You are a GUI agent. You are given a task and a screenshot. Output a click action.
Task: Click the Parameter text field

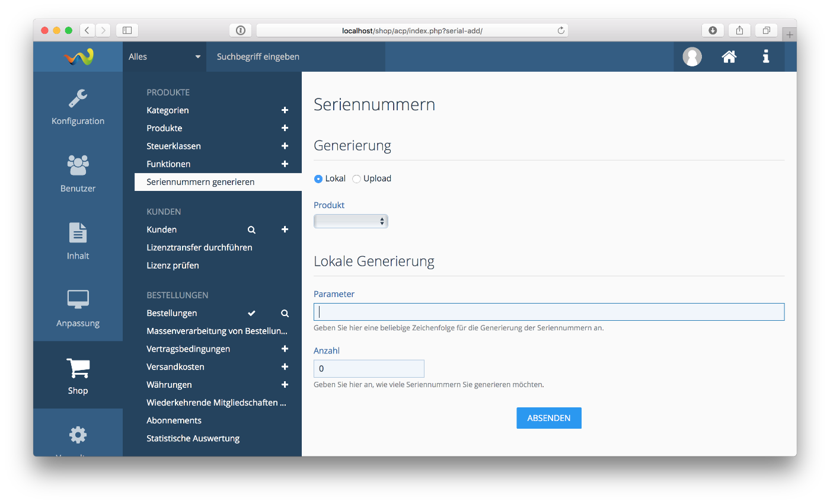coord(548,312)
